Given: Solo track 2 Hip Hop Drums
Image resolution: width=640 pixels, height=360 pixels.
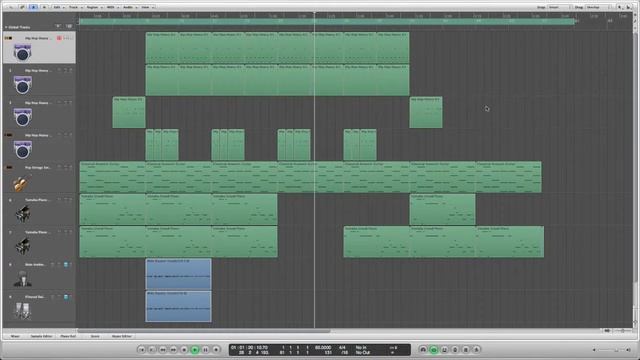Looking at the screenshot, I should [70, 70].
